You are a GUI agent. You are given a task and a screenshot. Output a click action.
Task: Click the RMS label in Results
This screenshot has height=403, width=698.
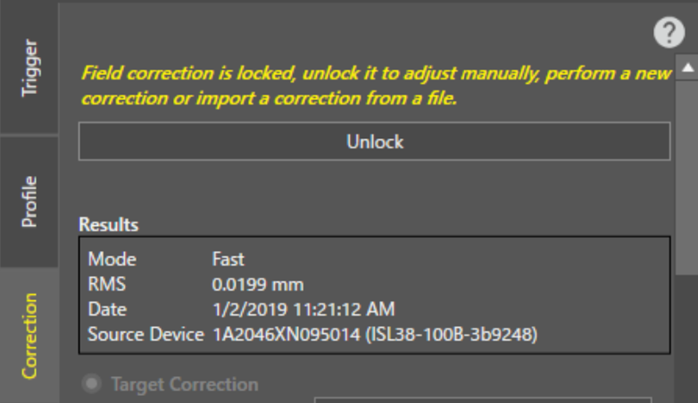coord(107,284)
